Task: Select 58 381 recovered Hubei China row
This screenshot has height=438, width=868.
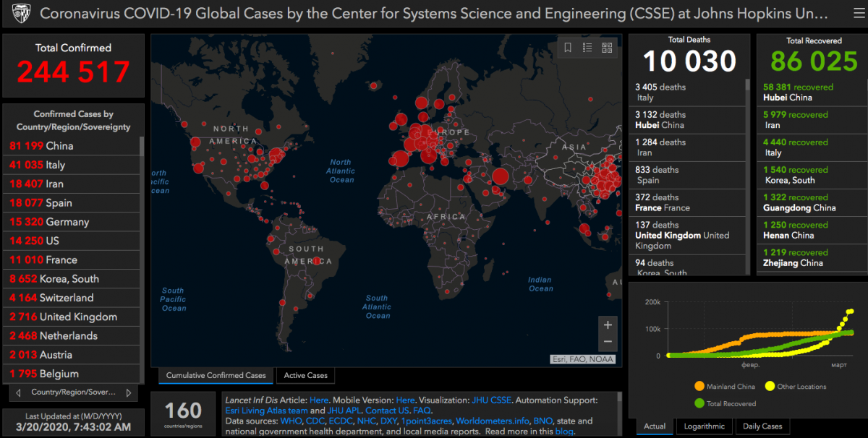Action: click(811, 93)
